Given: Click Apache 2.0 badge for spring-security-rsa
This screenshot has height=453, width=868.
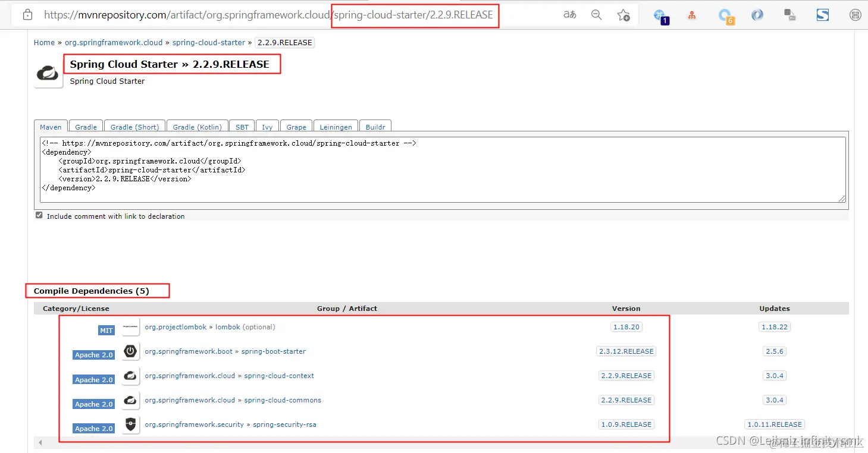Looking at the screenshot, I should 94,427.
